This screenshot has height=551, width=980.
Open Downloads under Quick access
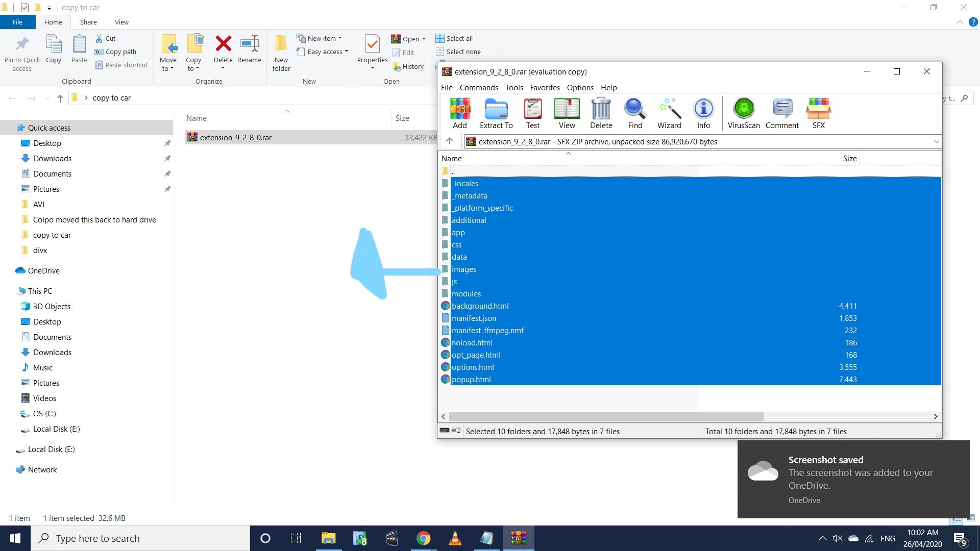click(x=52, y=158)
